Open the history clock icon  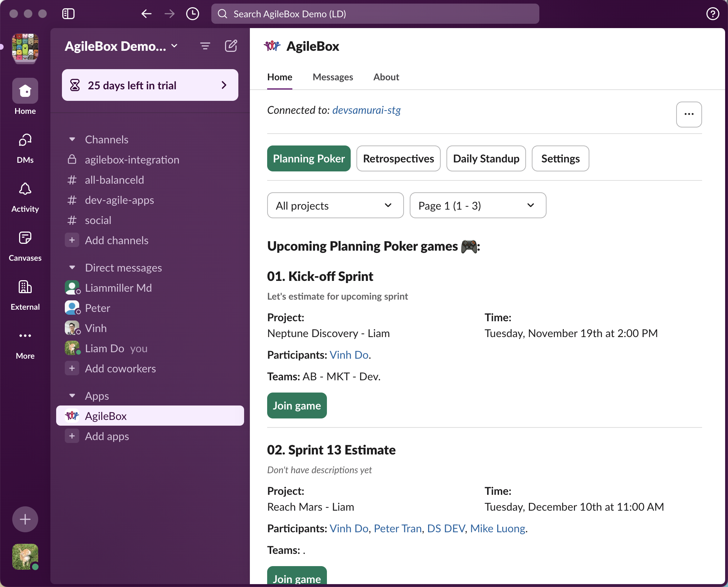coord(193,14)
